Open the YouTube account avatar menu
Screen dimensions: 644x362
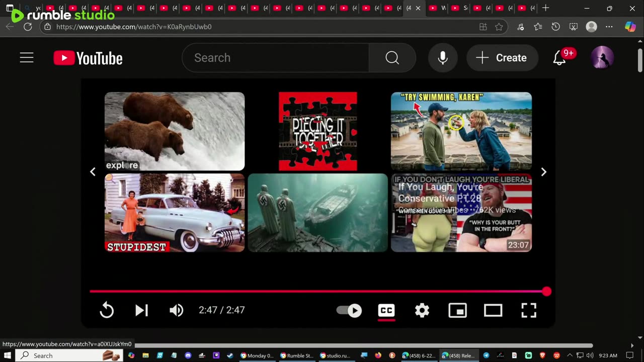602,58
